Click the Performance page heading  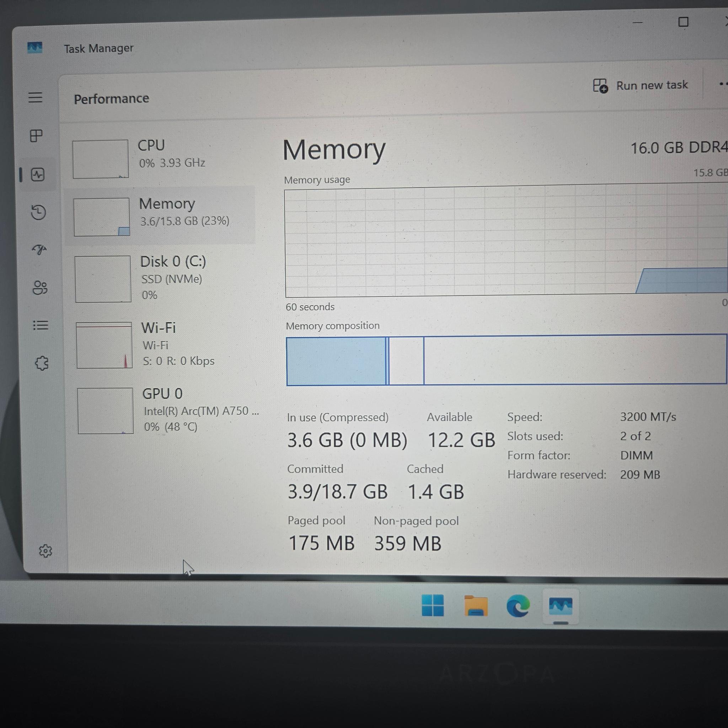112,99
